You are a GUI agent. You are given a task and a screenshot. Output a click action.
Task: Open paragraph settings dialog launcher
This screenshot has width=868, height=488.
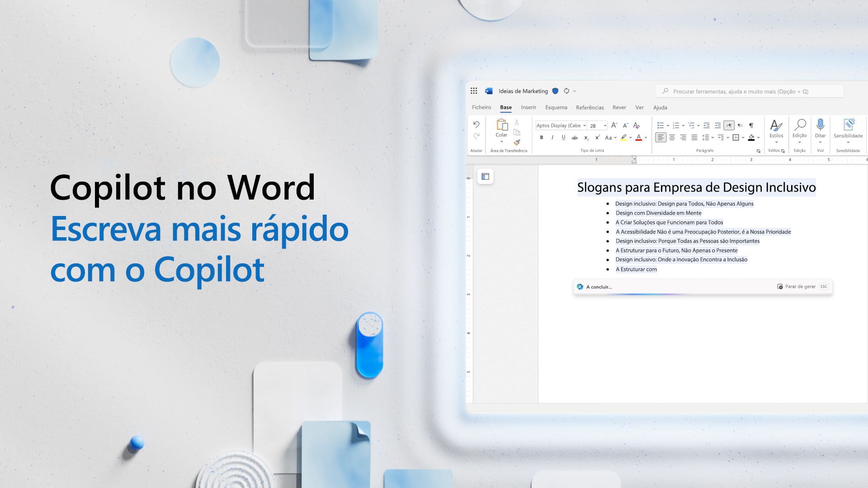click(x=759, y=151)
